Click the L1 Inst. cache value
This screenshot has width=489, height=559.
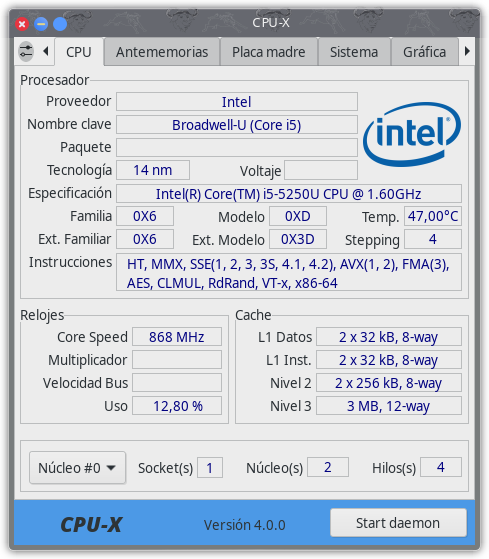click(x=389, y=360)
